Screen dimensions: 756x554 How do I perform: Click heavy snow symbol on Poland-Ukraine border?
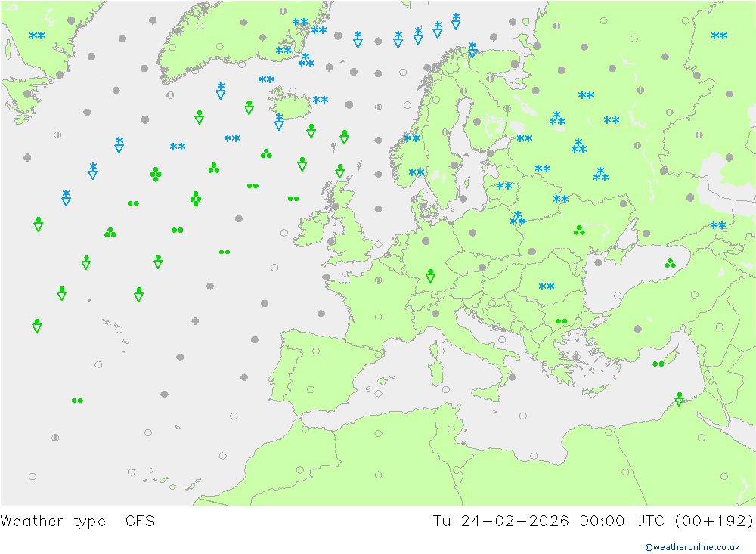[517, 218]
